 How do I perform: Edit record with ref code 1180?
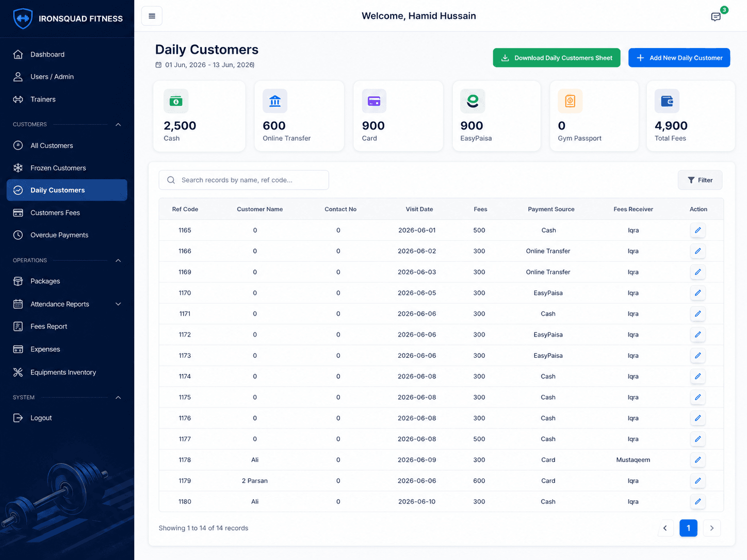click(697, 502)
